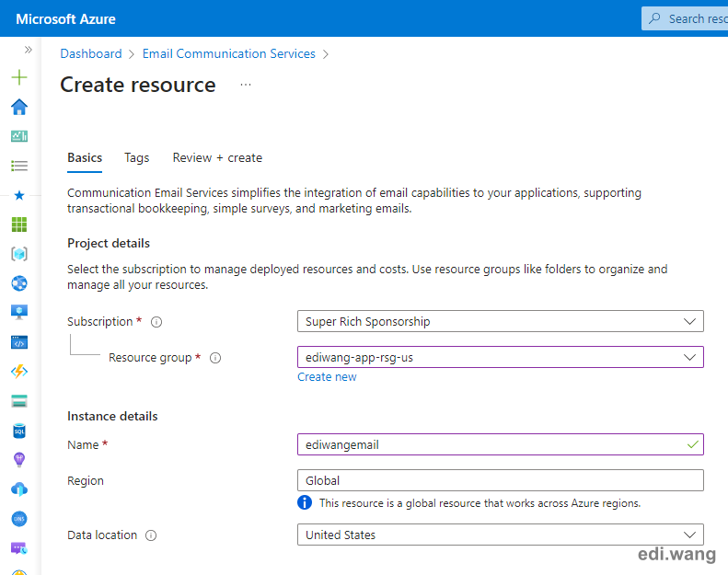This screenshot has height=575, width=728.
Task: Open the Data location dropdown
Action: pos(501,535)
